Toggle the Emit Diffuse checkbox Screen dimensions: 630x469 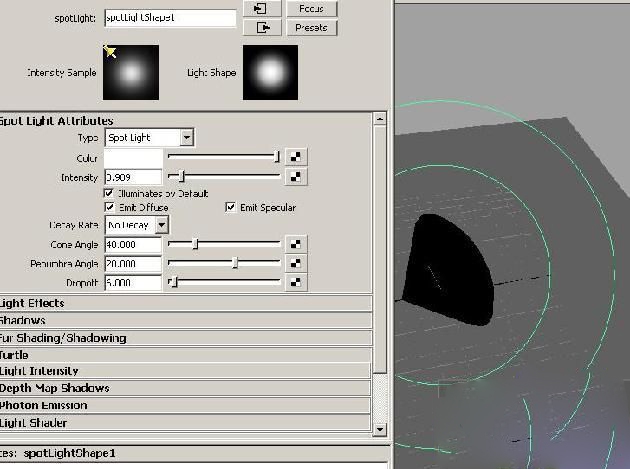[109, 207]
